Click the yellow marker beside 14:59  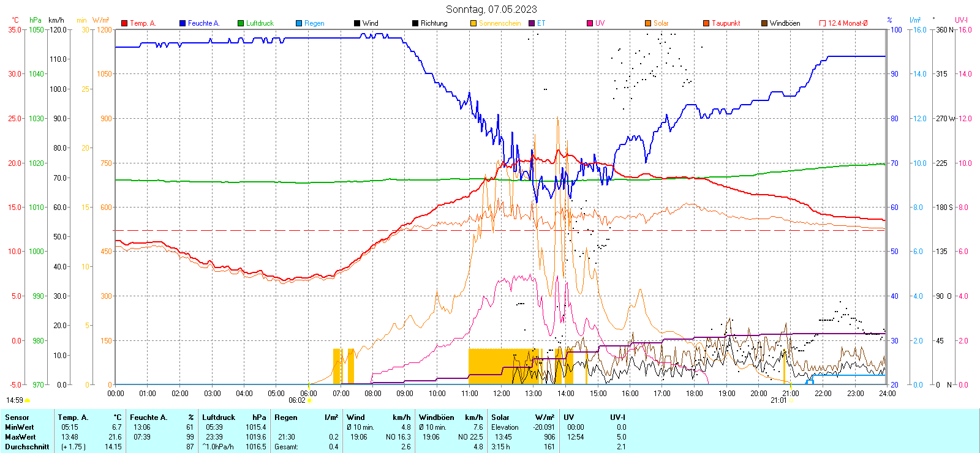(28, 400)
